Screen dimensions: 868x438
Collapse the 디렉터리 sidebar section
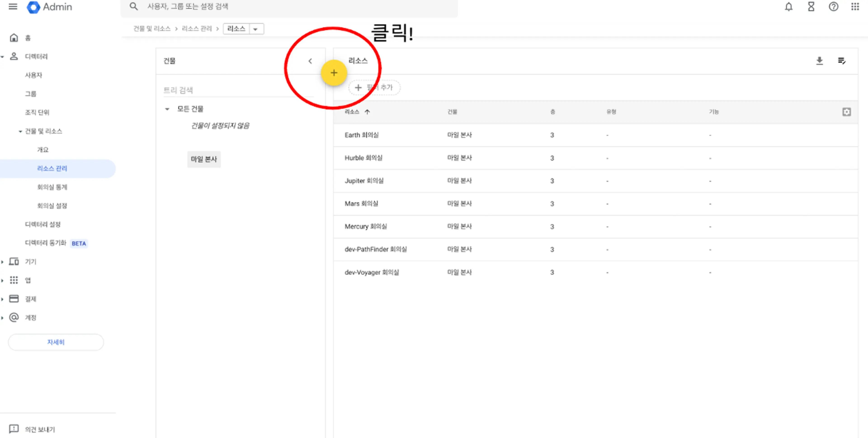pyautogui.click(x=2, y=56)
